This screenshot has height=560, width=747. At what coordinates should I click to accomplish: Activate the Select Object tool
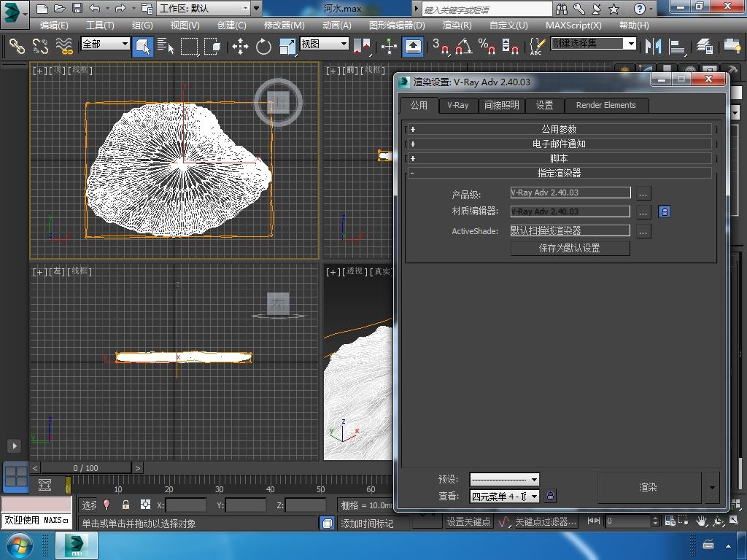point(142,46)
